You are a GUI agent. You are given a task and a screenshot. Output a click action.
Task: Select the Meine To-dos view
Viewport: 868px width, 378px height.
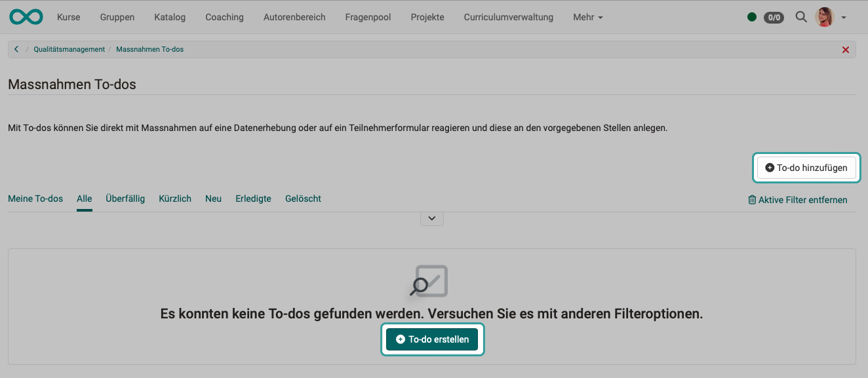[x=35, y=198]
